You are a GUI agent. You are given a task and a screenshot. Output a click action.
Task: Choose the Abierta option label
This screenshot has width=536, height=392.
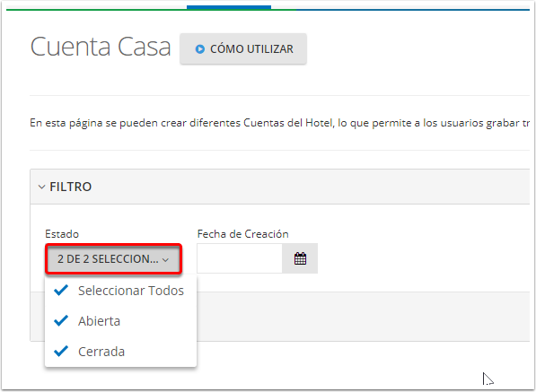pyautogui.click(x=99, y=321)
